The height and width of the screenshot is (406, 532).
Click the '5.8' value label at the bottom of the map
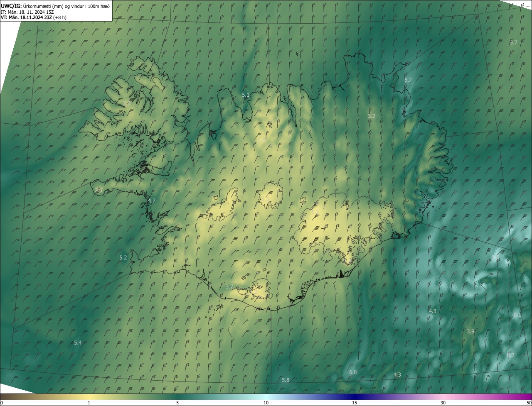point(286,380)
